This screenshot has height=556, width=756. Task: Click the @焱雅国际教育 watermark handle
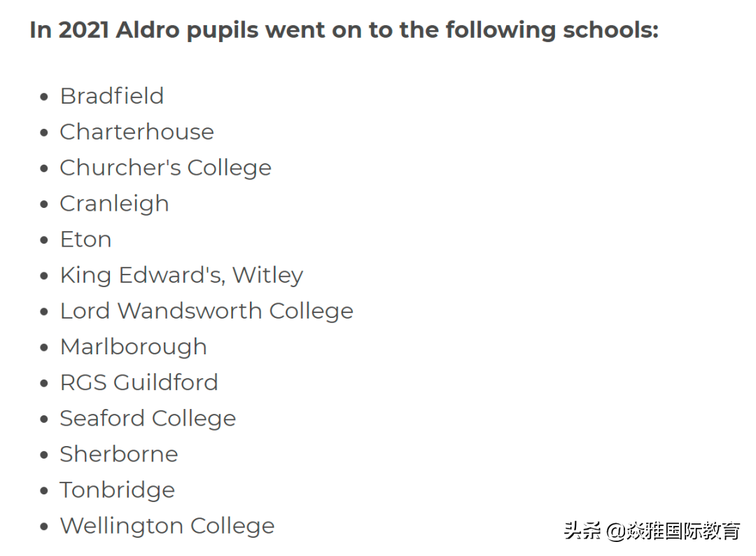tap(673, 531)
